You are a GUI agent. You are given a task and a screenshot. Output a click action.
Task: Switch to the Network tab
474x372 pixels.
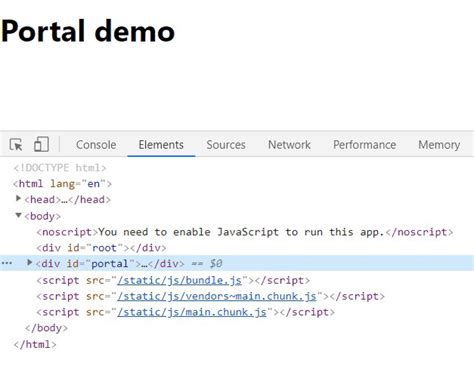(x=289, y=145)
